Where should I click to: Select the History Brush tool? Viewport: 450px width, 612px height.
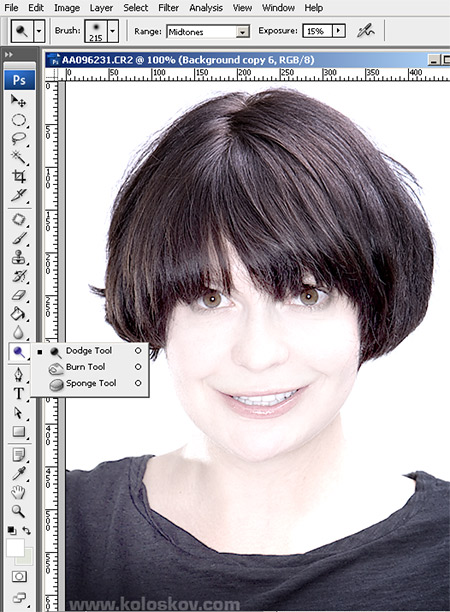coord(18,276)
